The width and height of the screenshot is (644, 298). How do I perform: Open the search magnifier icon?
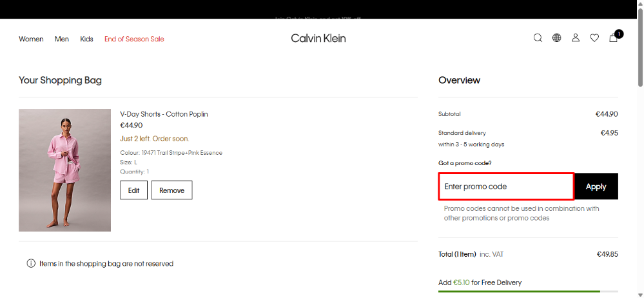[x=538, y=38]
